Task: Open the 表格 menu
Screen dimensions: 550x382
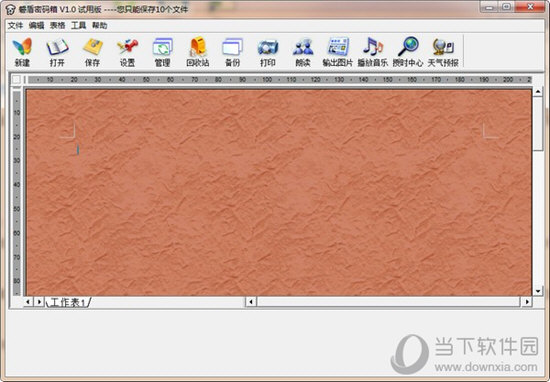Action: tap(58, 25)
